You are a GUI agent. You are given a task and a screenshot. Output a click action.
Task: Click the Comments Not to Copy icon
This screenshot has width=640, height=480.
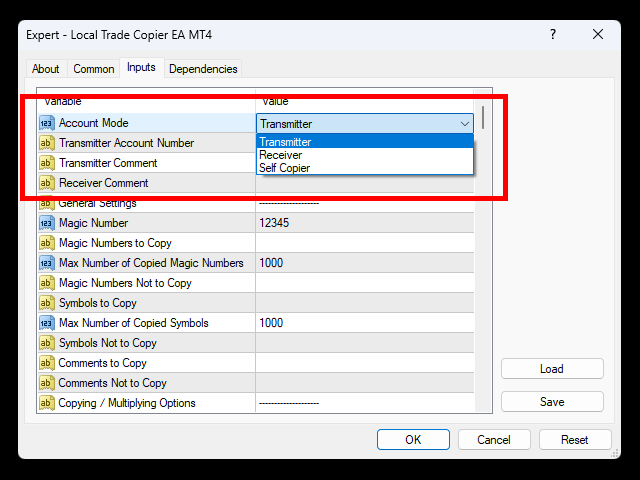coord(47,383)
